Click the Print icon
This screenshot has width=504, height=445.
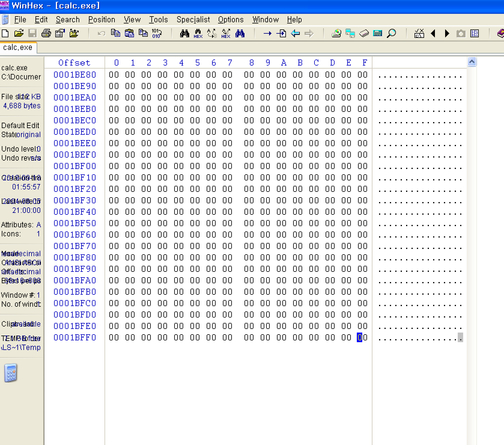(x=46, y=33)
